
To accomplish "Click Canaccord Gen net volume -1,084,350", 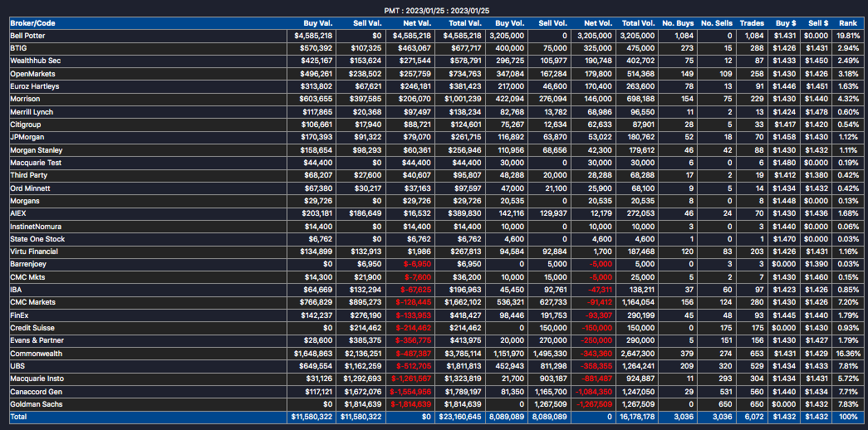I will tap(592, 392).
